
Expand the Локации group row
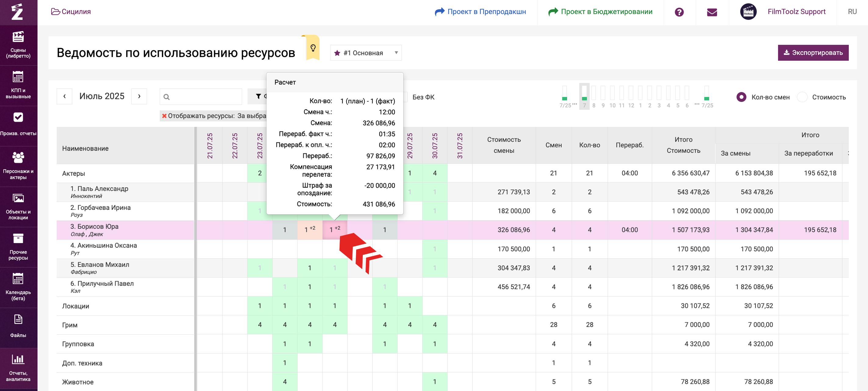tap(76, 306)
